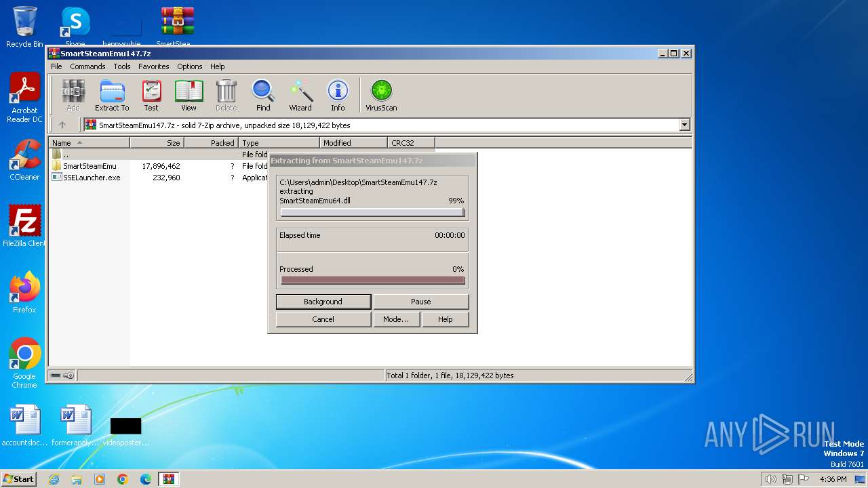Image resolution: width=868 pixels, height=488 pixels.
Task: Open the Help menu
Action: 217,66
